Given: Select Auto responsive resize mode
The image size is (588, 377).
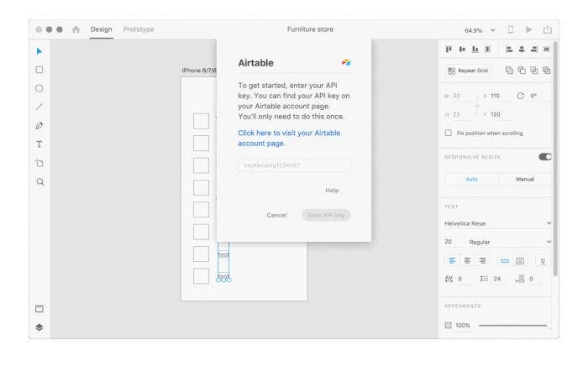Looking at the screenshot, I should (x=471, y=179).
